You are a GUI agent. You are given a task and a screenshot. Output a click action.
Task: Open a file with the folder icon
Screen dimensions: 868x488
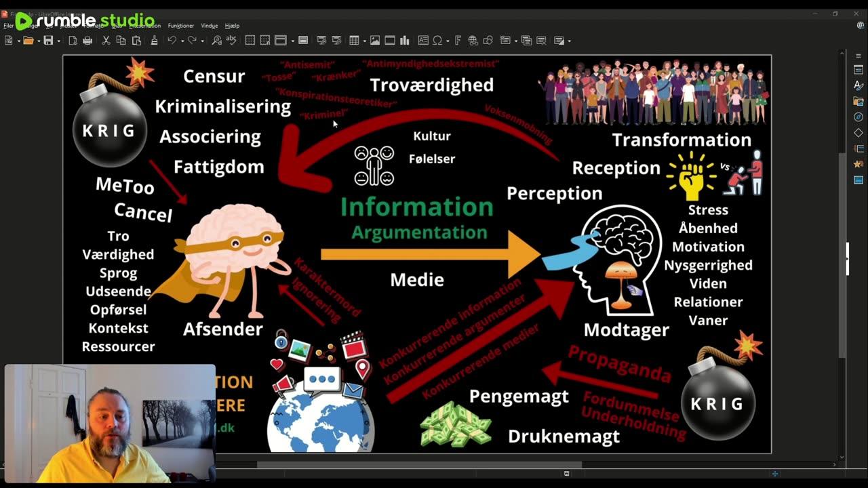coord(28,41)
